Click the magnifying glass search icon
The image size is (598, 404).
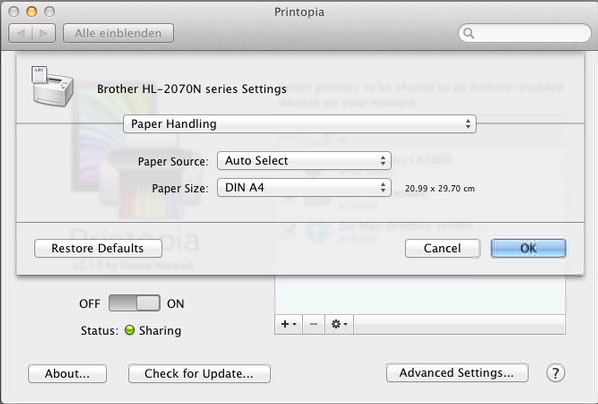click(x=469, y=34)
